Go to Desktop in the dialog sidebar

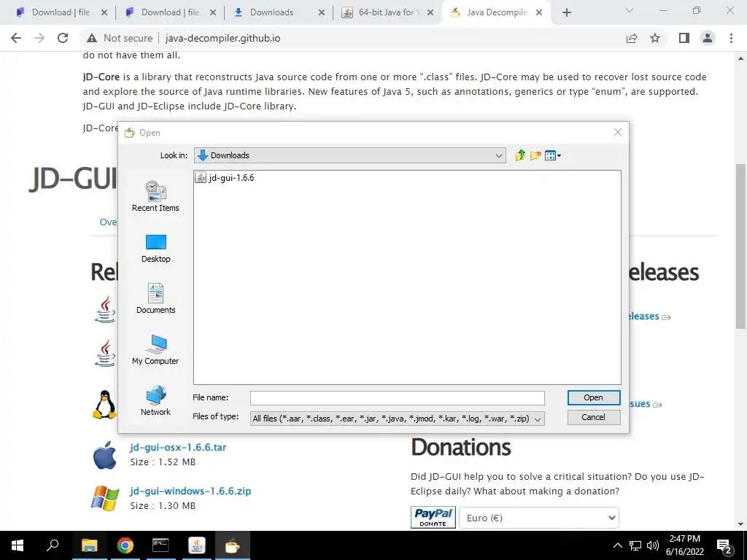coord(156,249)
